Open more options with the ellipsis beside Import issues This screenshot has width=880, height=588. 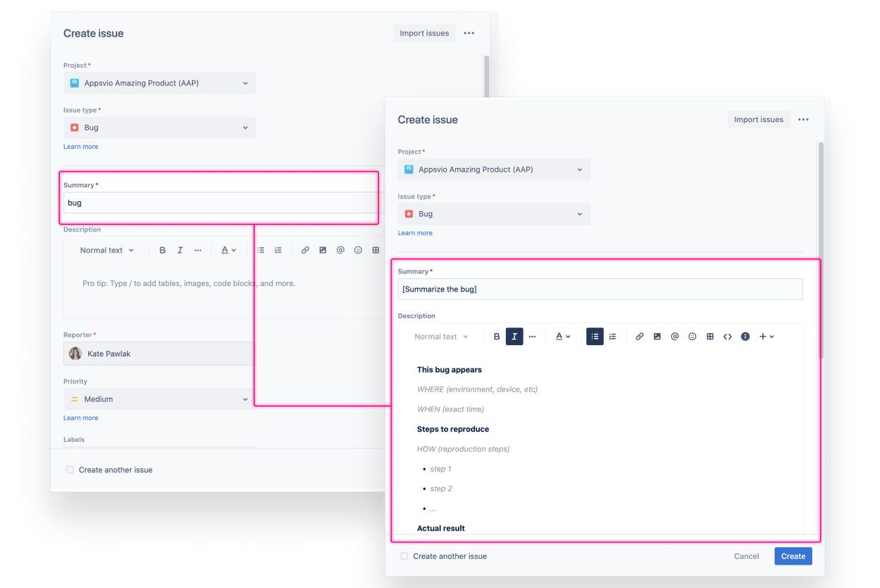point(803,119)
